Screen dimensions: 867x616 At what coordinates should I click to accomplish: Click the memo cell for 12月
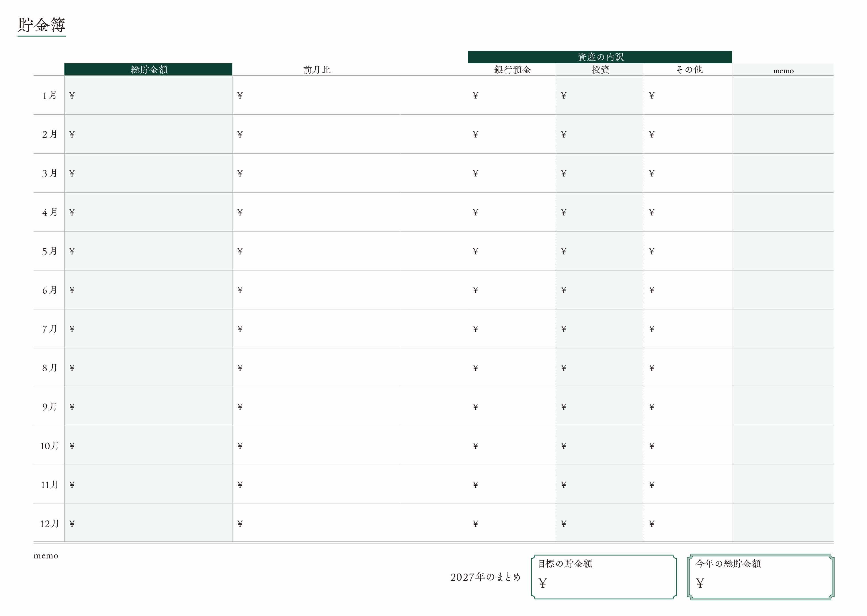click(x=783, y=523)
